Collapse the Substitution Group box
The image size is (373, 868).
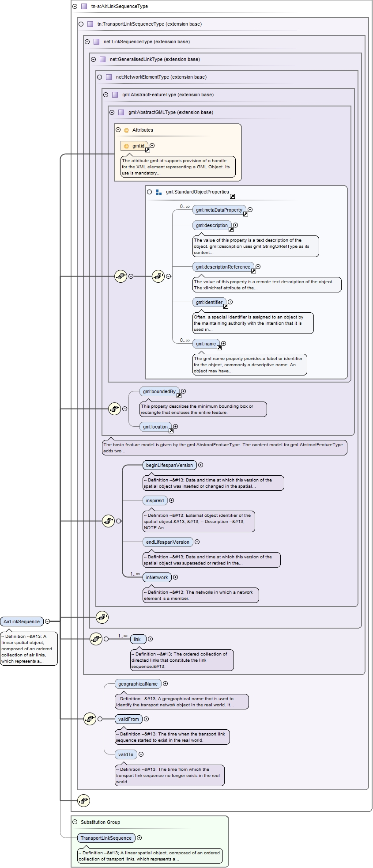tap(75, 822)
